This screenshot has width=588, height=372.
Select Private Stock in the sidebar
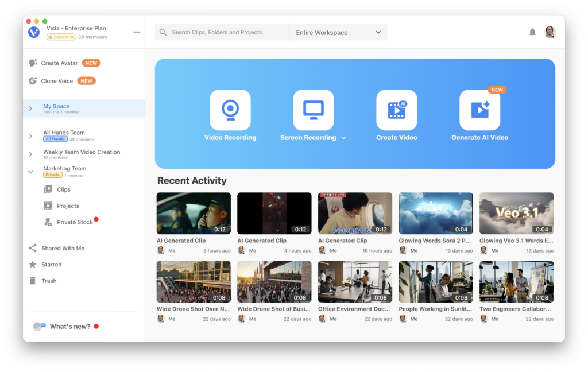coord(74,222)
